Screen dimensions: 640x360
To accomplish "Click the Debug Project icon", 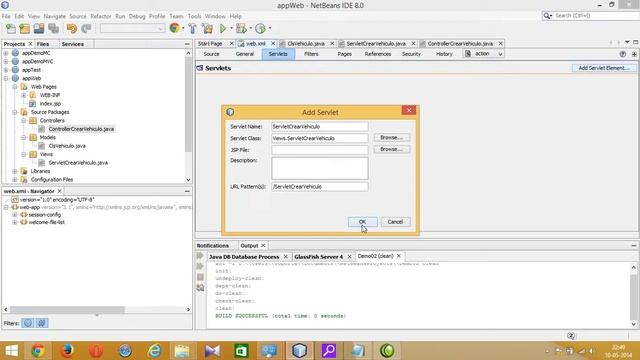I will point(241,29).
